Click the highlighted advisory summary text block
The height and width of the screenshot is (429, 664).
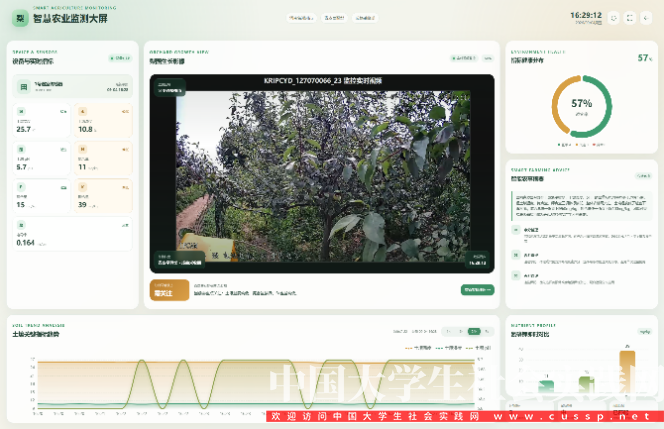pyautogui.click(x=582, y=206)
